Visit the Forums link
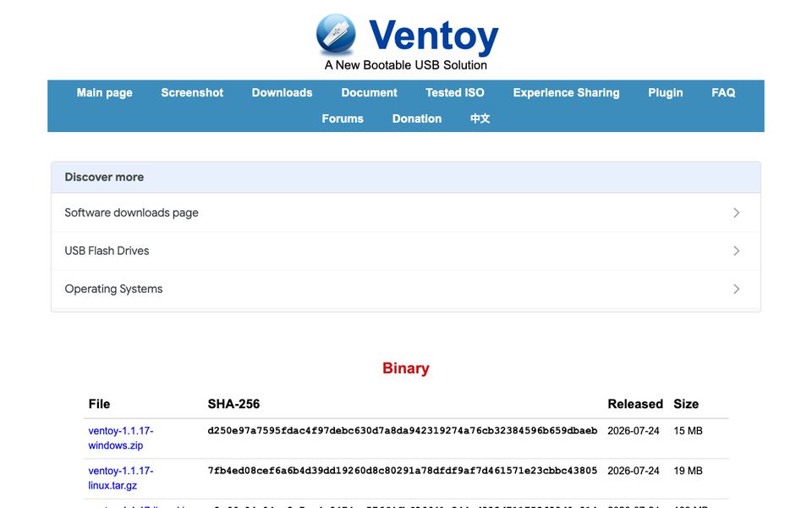Screen dimensions: 812x508 [x=343, y=119]
